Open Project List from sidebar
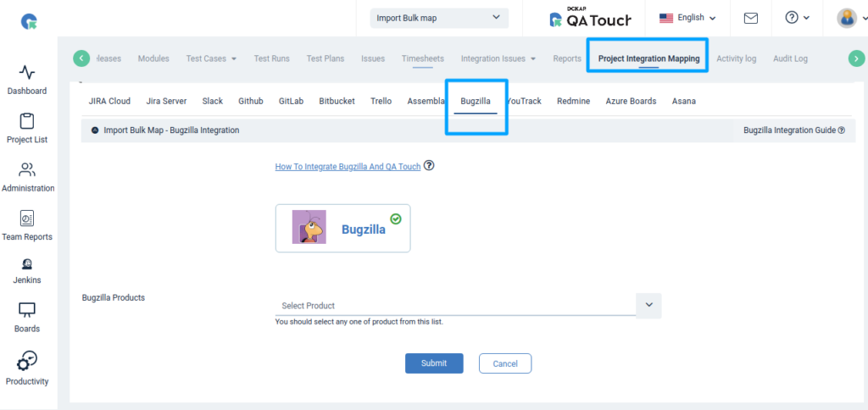Viewport: 868px width, 410px height. [27, 122]
